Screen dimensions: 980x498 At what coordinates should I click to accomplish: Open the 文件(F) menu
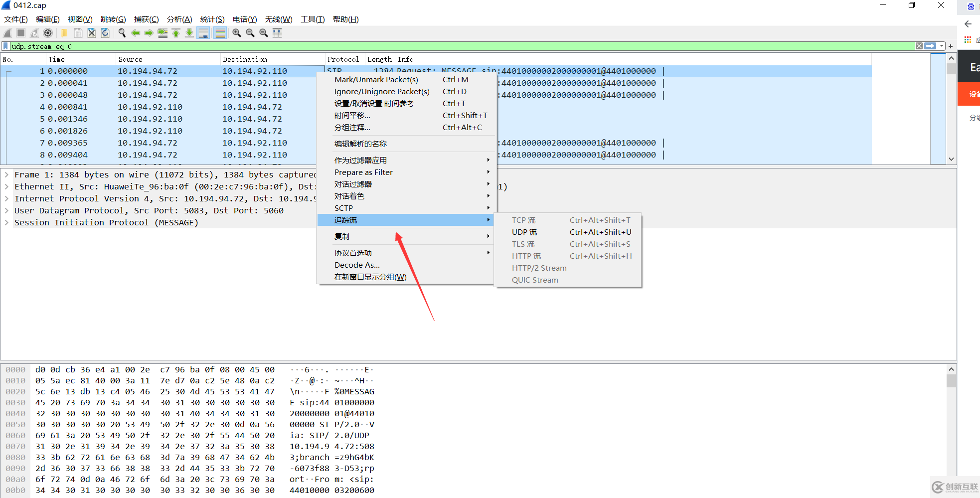point(16,19)
